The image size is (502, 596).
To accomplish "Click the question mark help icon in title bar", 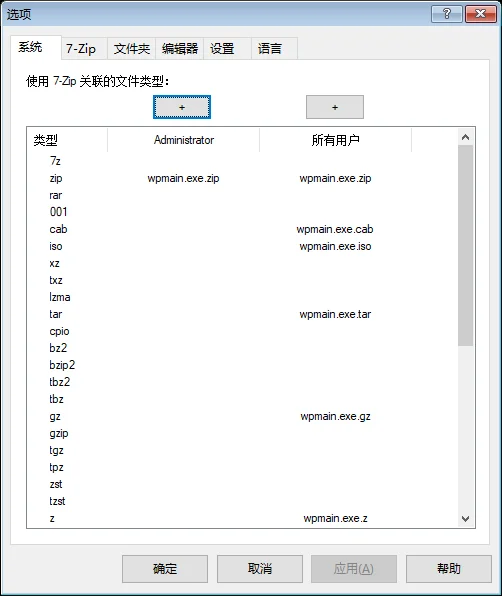I will (447, 14).
